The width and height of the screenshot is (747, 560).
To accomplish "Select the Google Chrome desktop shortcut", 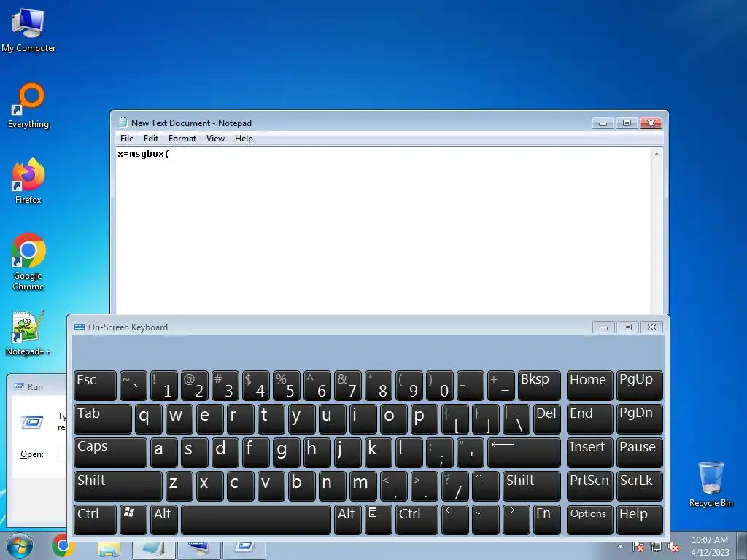I will [x=28, y=262].
